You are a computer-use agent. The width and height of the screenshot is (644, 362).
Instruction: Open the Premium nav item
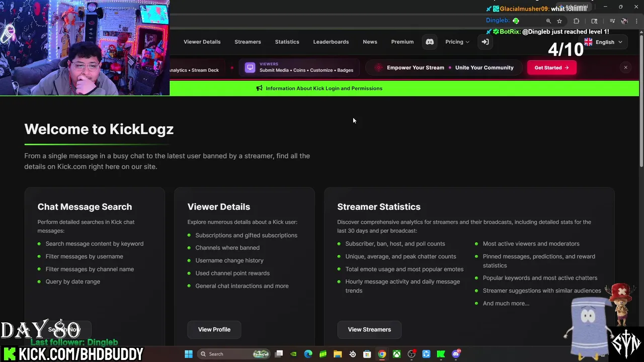402,42
